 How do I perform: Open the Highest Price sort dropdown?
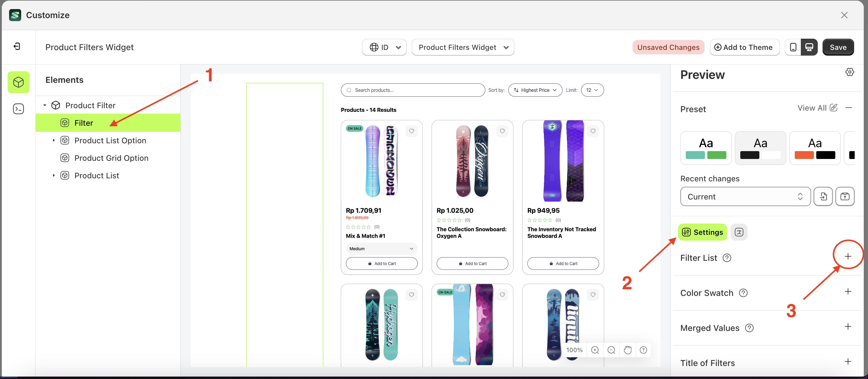pyautogui.click(x=535, y=90)
